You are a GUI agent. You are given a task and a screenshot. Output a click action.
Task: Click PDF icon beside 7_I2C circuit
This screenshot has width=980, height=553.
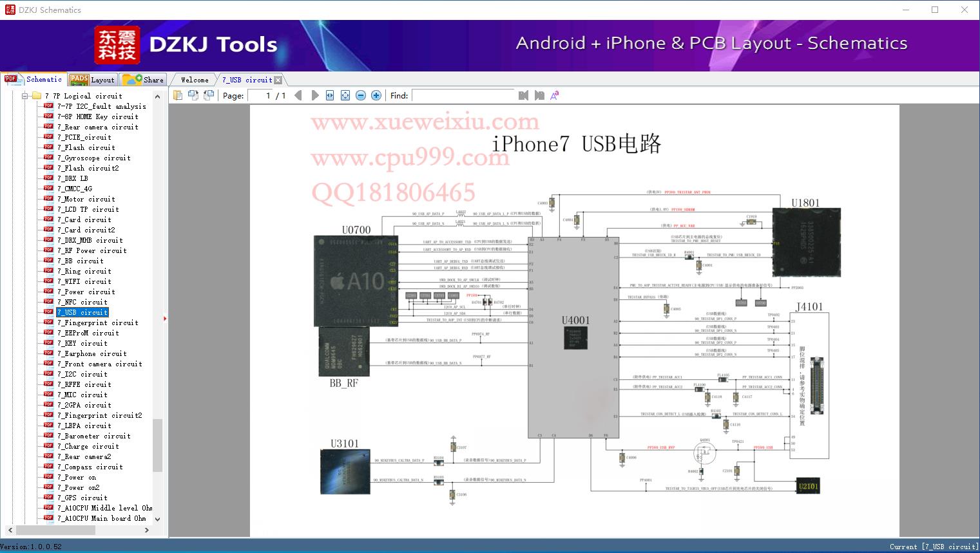coord(48,373)
